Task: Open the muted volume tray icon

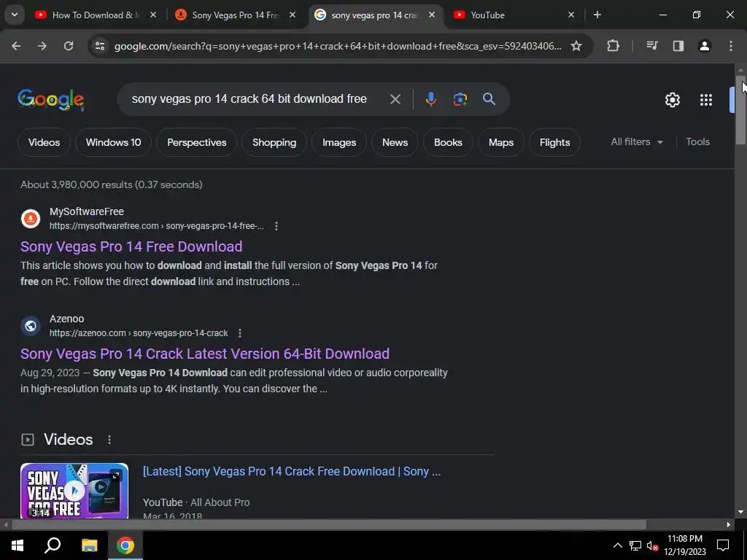Action: (x=652, y=545)
